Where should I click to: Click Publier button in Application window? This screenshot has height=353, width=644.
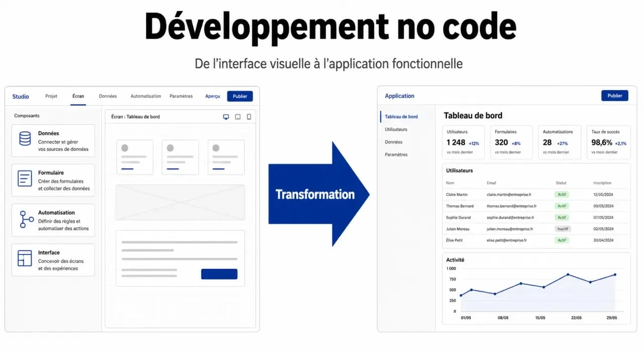coord(615,96)
